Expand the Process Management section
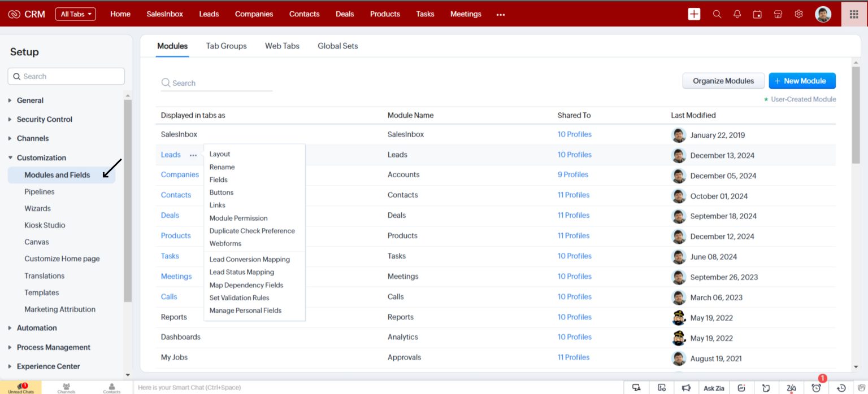Screen dimensions: 868x394 click(54, 347)
